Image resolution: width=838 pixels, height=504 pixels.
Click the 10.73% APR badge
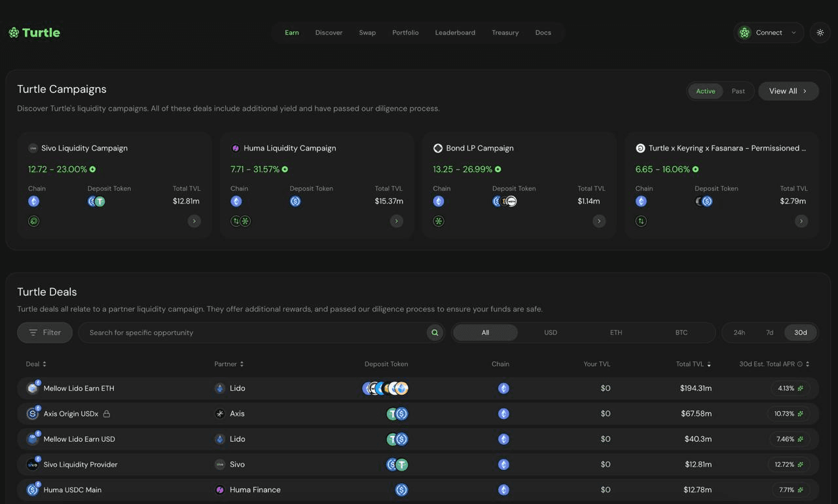point(788,414)
